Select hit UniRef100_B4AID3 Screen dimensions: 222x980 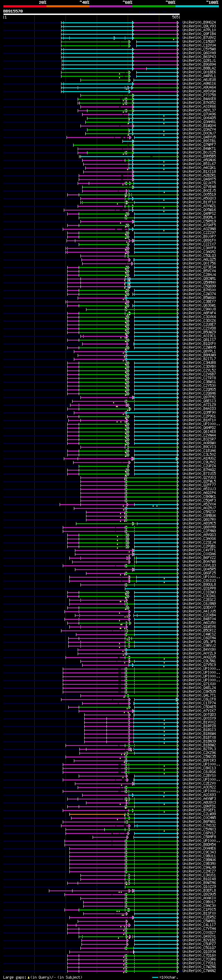point(199,408)
